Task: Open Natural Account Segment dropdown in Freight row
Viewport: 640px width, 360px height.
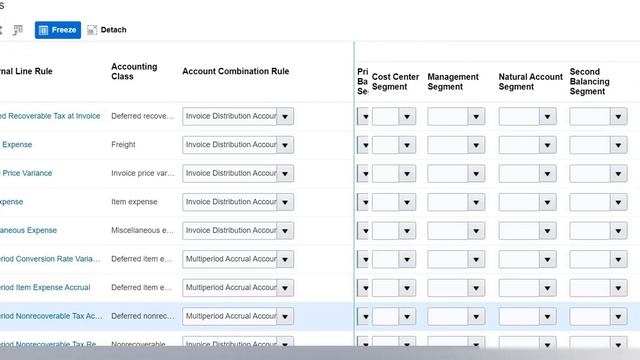Action: [547, 145]
